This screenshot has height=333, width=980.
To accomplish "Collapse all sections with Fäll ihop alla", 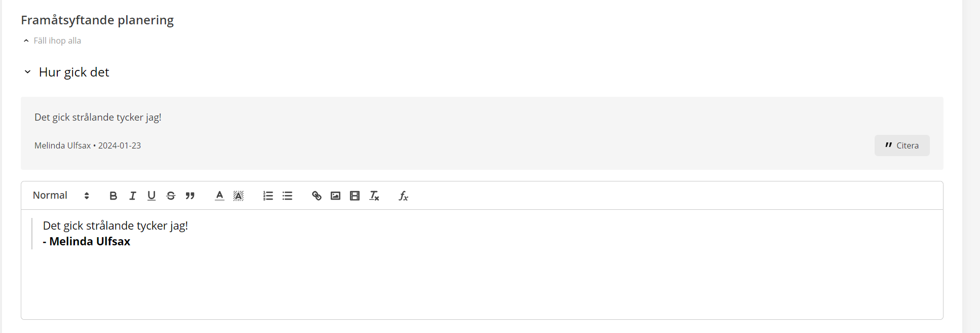I will pos(52,41).
